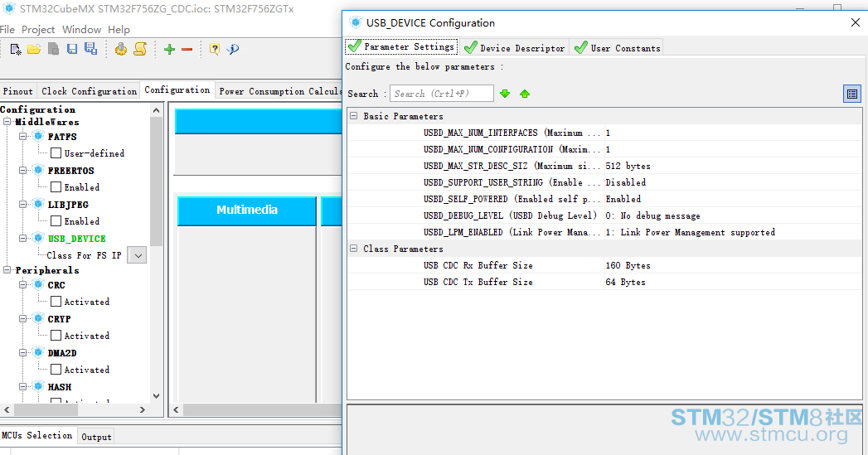Tick the FATFS User-defined checkbox
The image size is (868, 455).
click(x=56, y=152)
